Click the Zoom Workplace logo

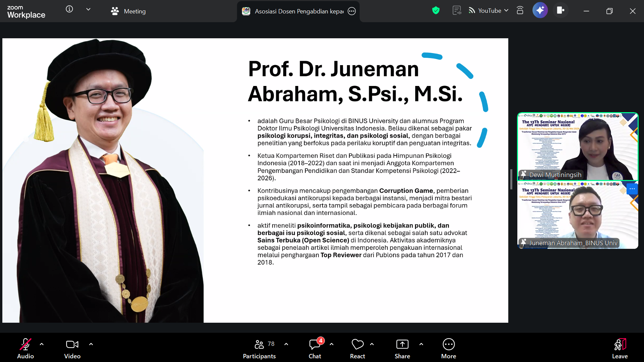tap(26, 12)
